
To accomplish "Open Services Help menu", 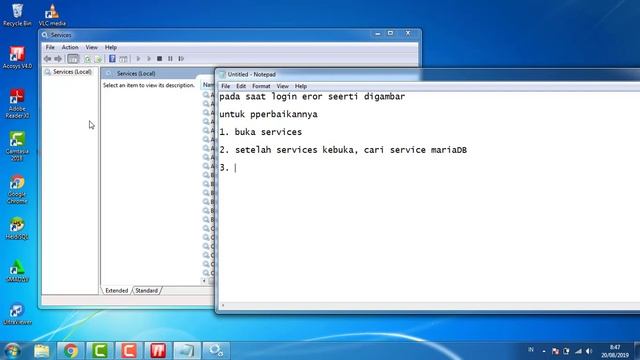I will [111, 47].
